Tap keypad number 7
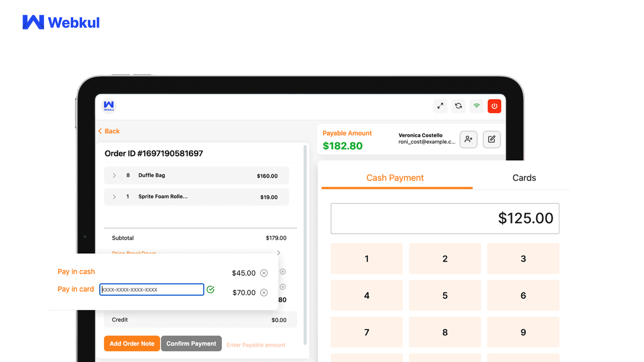Viewport: 644px width, 362px height. [367, 332]
